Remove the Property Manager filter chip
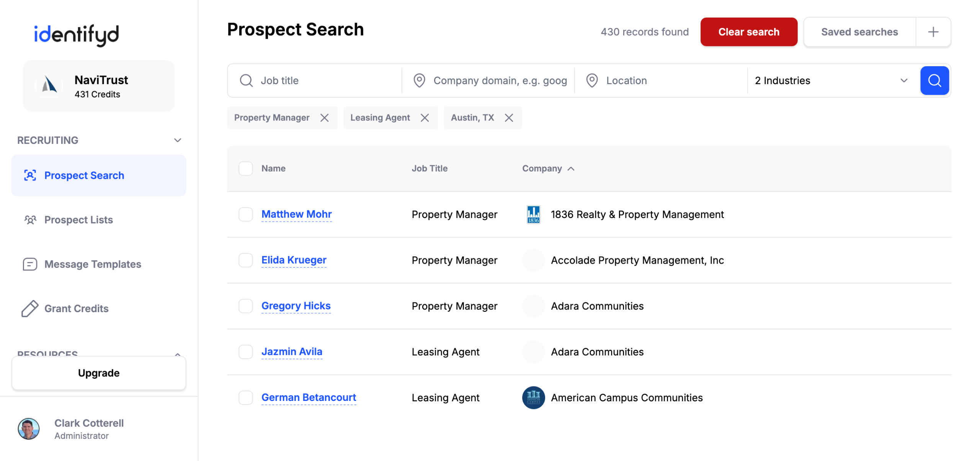This screenshot has height=461, width=980. coord(324,118)
